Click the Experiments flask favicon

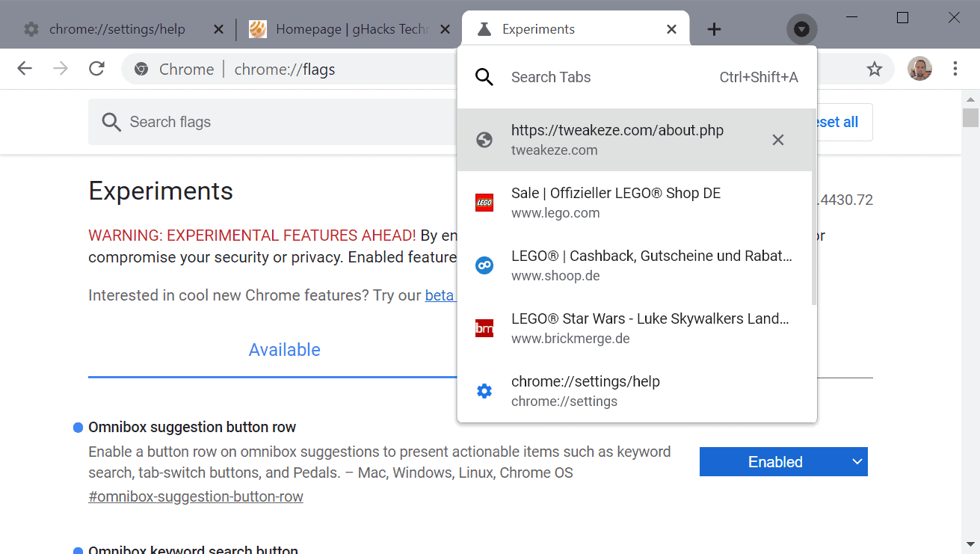tap(484, 29)
